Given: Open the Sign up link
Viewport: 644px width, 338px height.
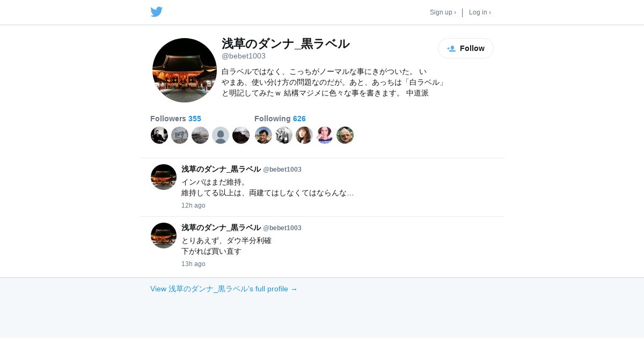Looking at the screenshot, I should (x=443, y=12).
